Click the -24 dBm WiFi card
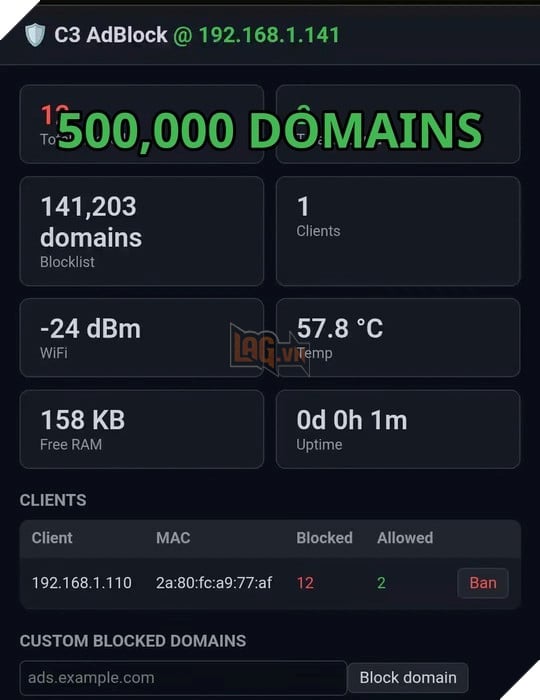Viewport: 540px width, 700px height. (x=142, y=338)
